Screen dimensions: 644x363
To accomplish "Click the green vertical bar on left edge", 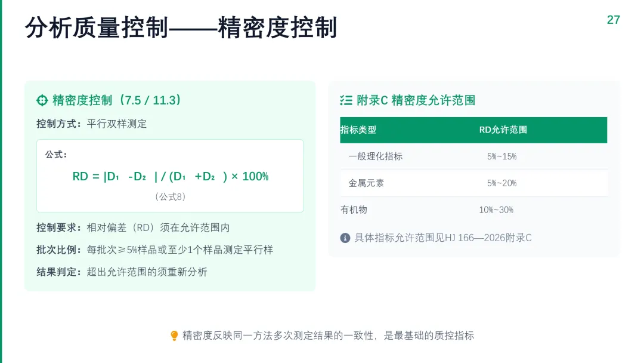I will pyautogui.click(x=1, y=181).
